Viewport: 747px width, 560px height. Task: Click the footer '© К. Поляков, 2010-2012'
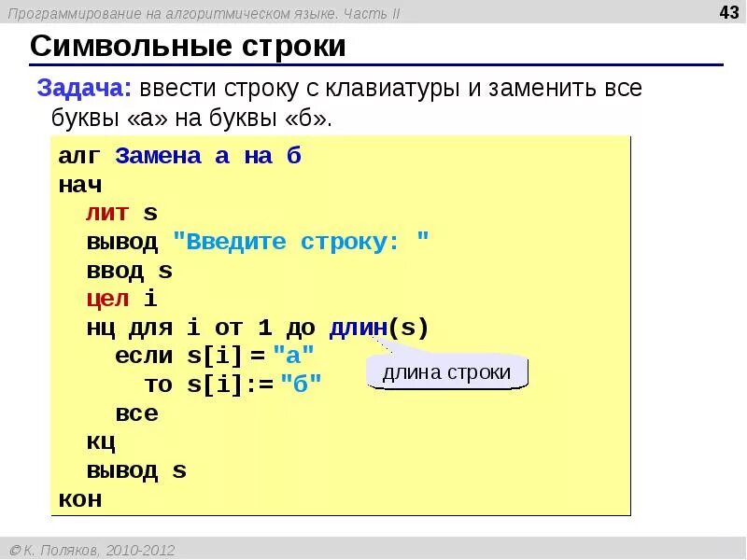tap(92, 551)
